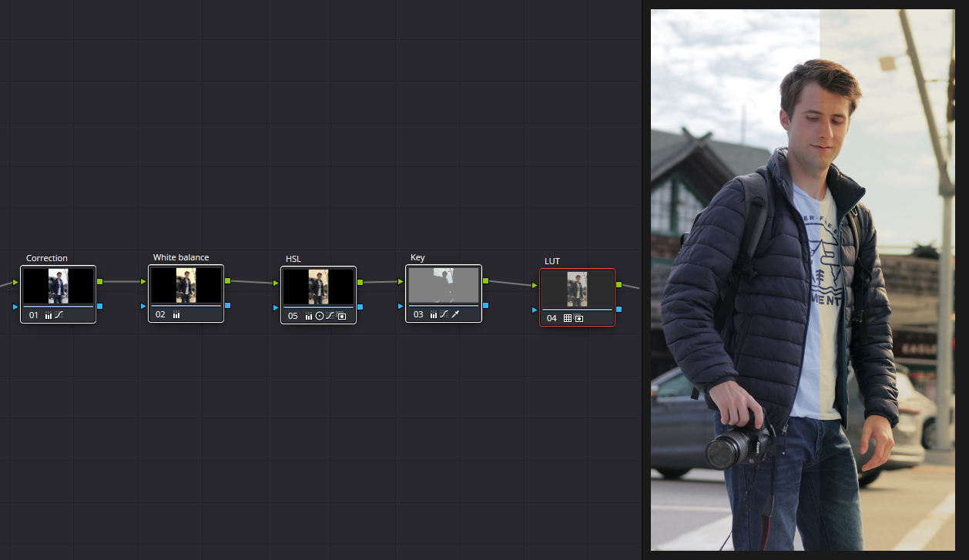
Task: Click node number 02
Action: 160,315
